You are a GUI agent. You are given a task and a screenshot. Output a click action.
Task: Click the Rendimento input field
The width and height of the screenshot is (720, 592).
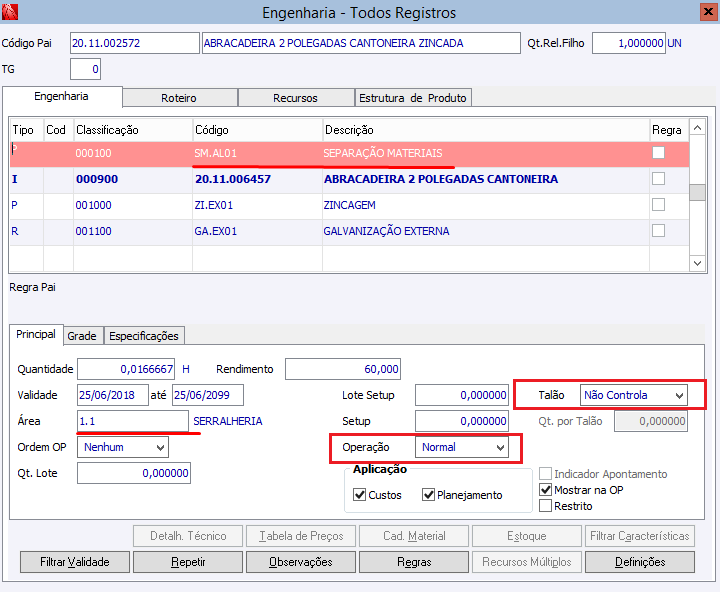coord(343,369)
